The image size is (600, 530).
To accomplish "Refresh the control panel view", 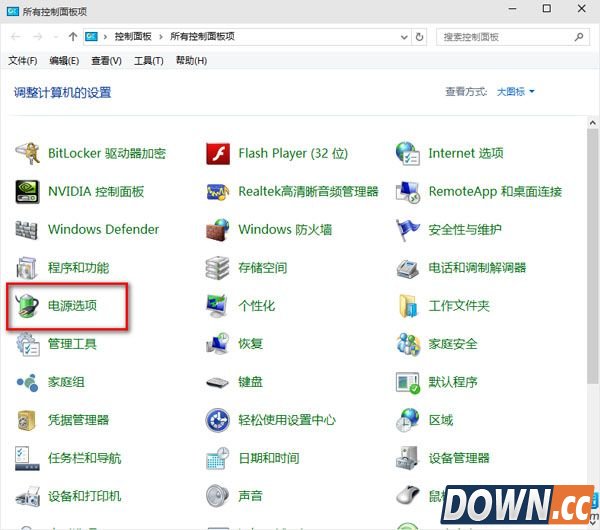I will (419, 37).
